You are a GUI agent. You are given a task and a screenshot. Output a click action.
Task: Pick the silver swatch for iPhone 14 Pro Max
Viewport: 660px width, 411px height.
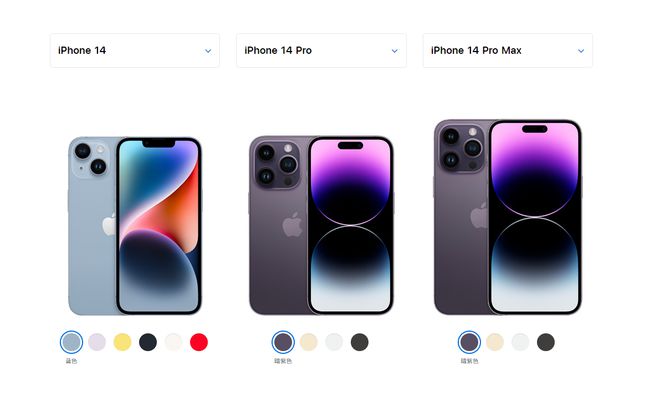pyautogui.click(x=520, y=342)
